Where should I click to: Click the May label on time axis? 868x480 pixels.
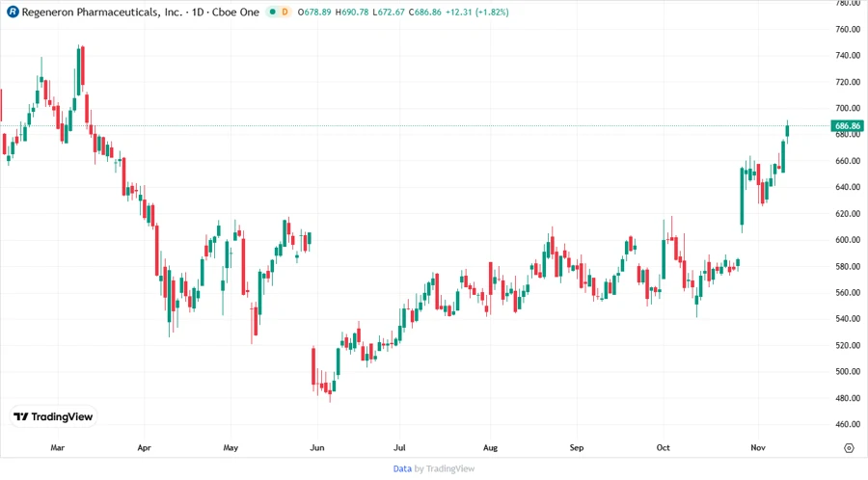tap(231, 447)
